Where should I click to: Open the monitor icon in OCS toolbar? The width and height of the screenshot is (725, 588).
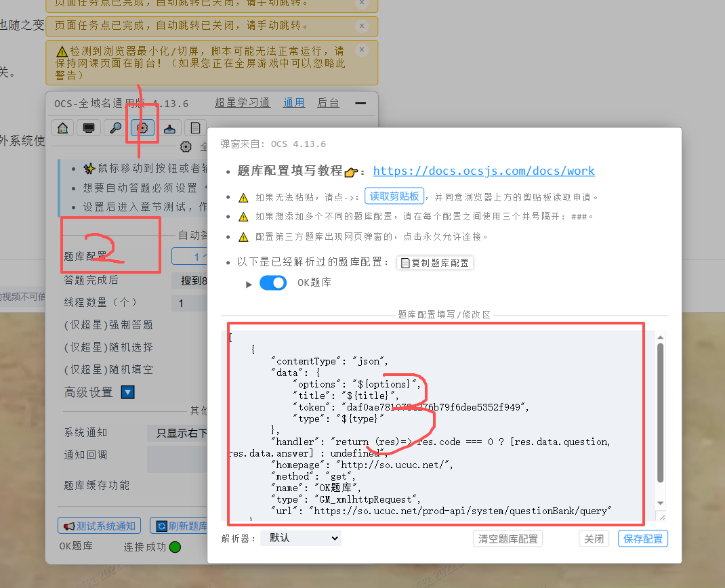click(x=89, y=127)
